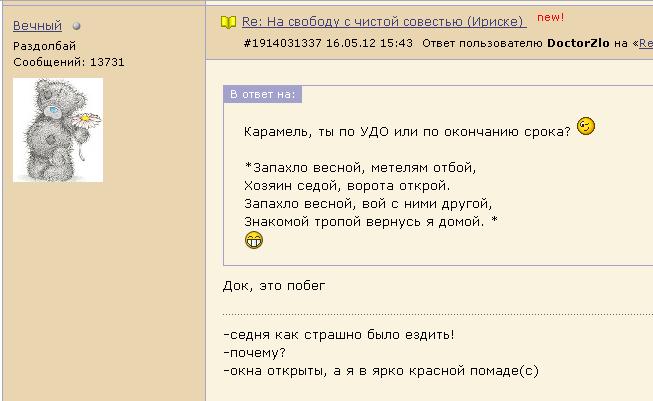Click the post date 16.05.12 15:43
Image resolution: width=653 pixels, height=401 pixels.
click(369, 43)
